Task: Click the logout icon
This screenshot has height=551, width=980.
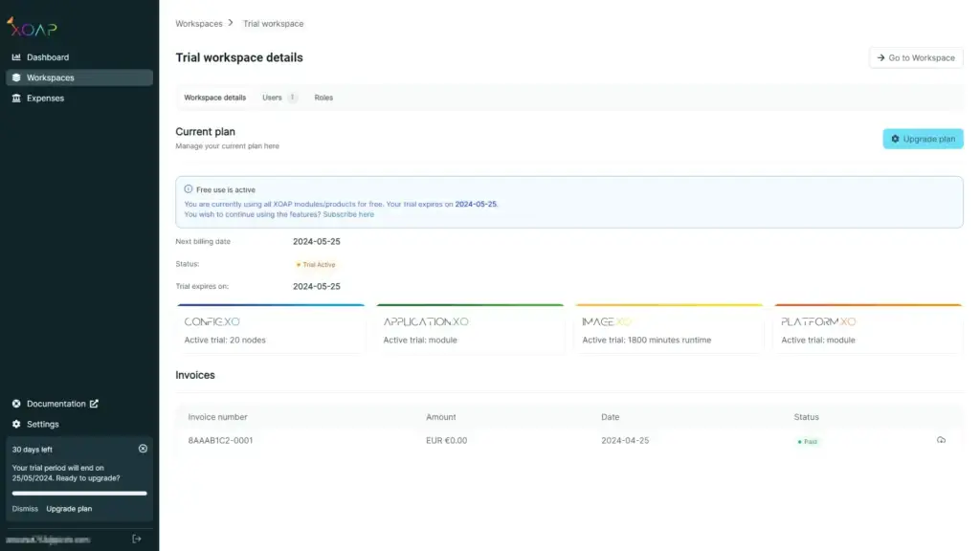Action: [x=136, y=539]
